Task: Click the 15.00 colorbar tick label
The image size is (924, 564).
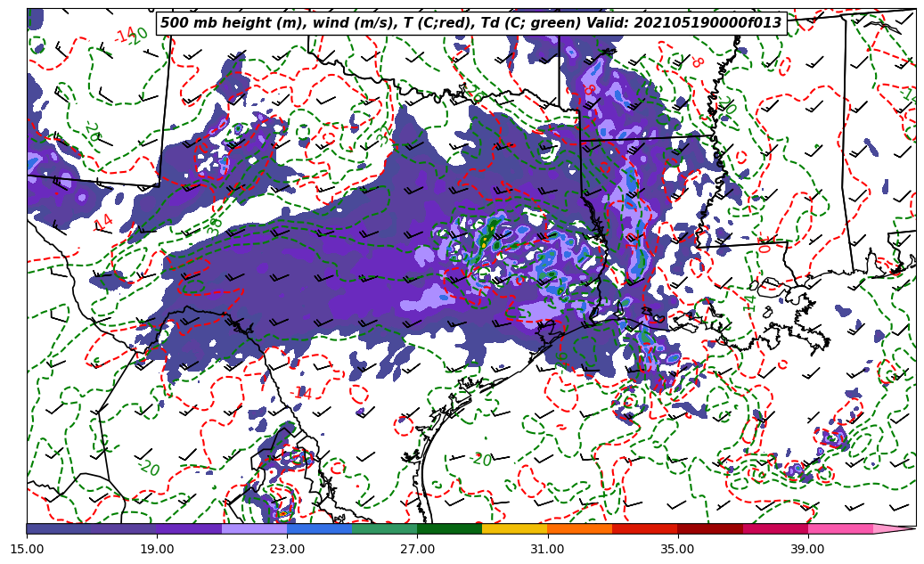Action: pos(27,549)
